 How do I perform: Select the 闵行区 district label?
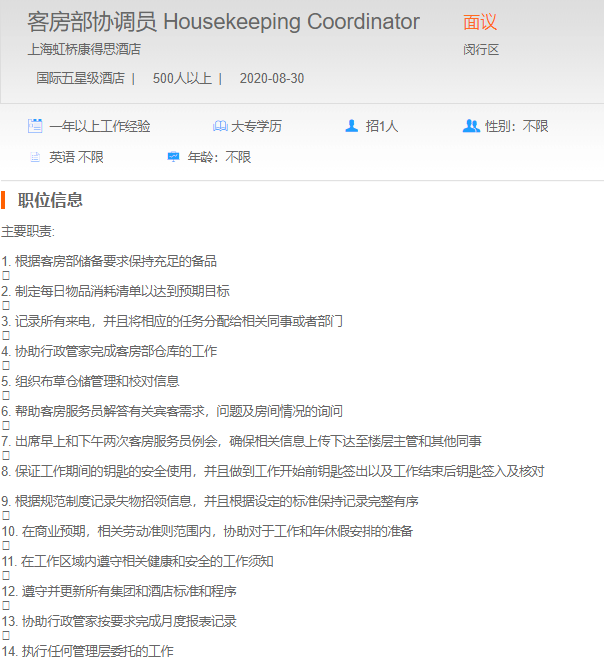pos(480,49)
